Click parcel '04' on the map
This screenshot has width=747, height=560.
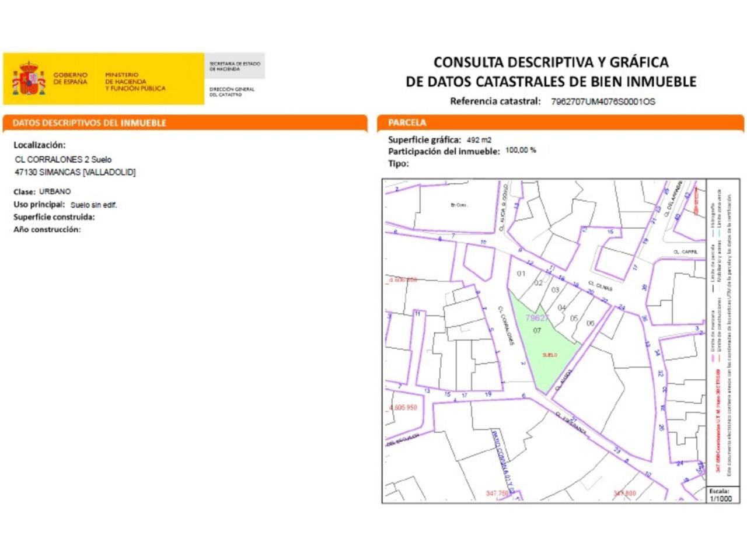click(561, 307)
